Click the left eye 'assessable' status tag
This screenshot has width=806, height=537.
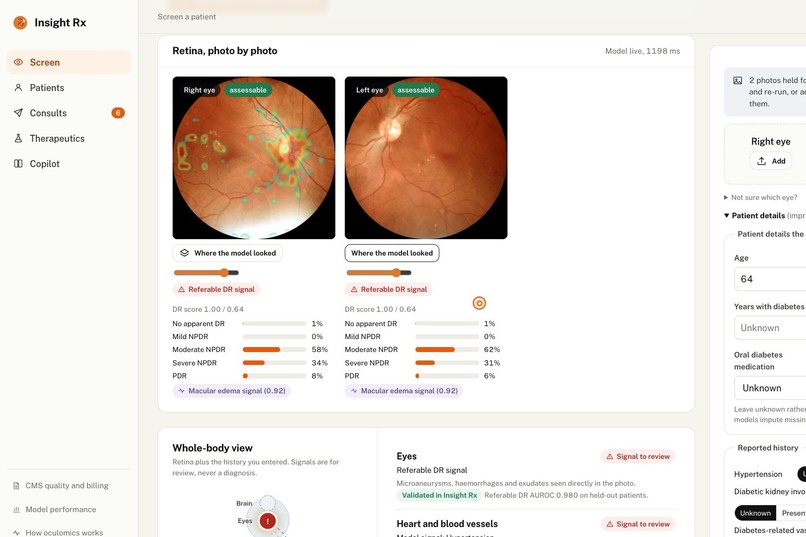[x=416, y=90]
